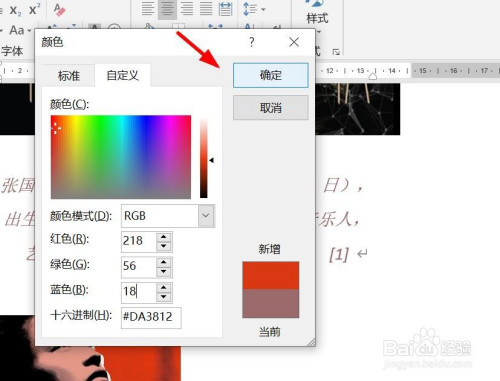Click the dark network image in document

click(x=358, y=109)
